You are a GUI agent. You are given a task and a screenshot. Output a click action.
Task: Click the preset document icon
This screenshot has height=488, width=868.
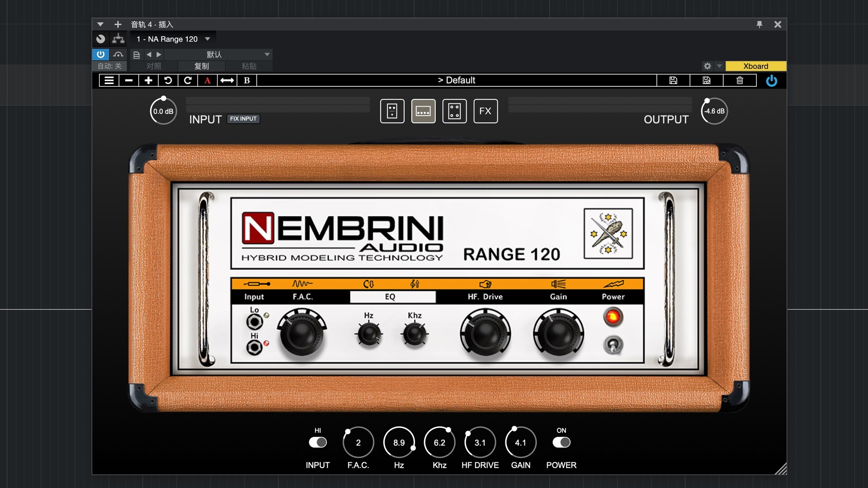coord(137,55)
